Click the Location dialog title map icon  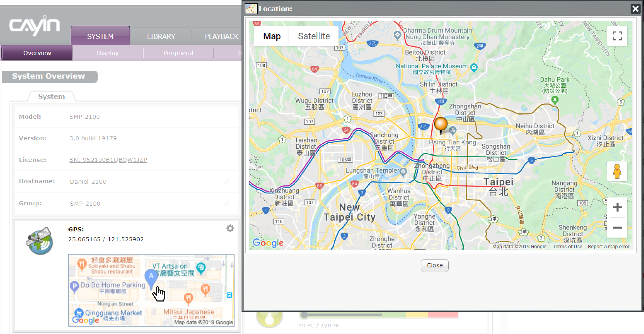251,9
